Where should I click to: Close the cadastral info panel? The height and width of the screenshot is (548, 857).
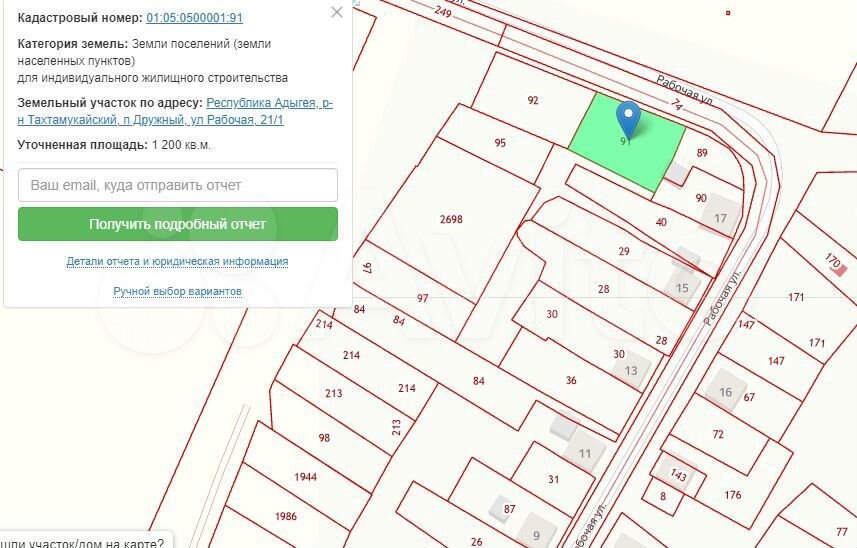point(337,12)
